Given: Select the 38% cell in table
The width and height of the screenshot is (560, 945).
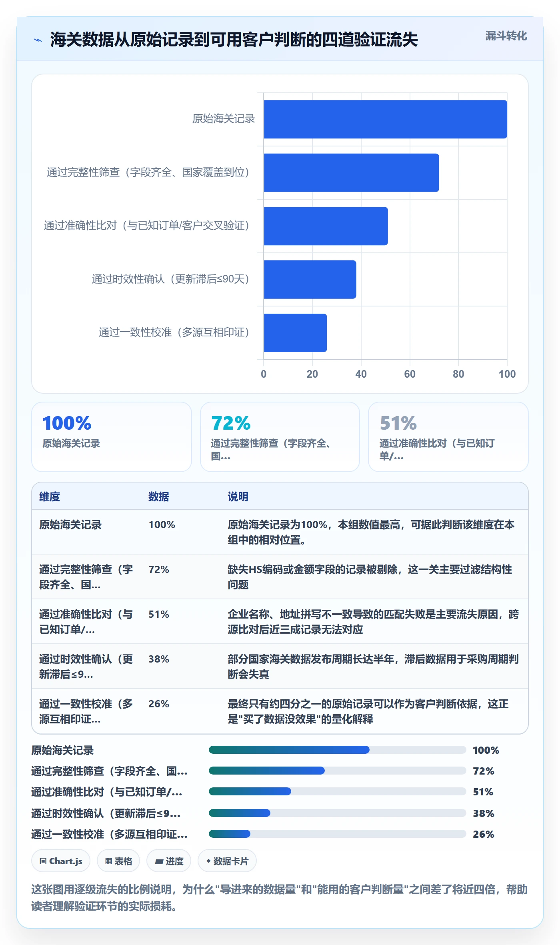Looking at the screenshot, I should point(159,659).
